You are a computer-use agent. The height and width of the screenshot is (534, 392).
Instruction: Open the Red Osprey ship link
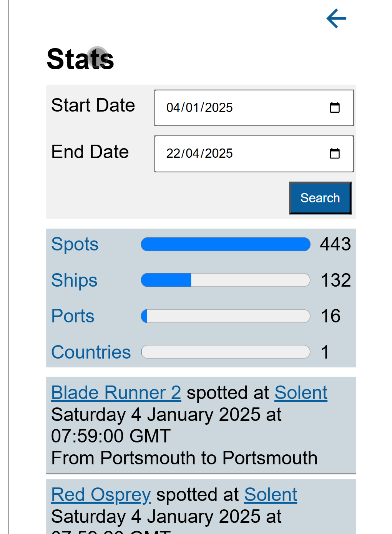point(101,495)
